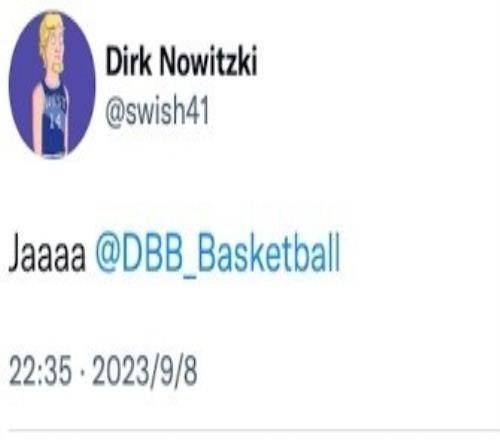Click the surname Nowitzki in the header
The image size is (500, 440).
(x=209, y=61)
